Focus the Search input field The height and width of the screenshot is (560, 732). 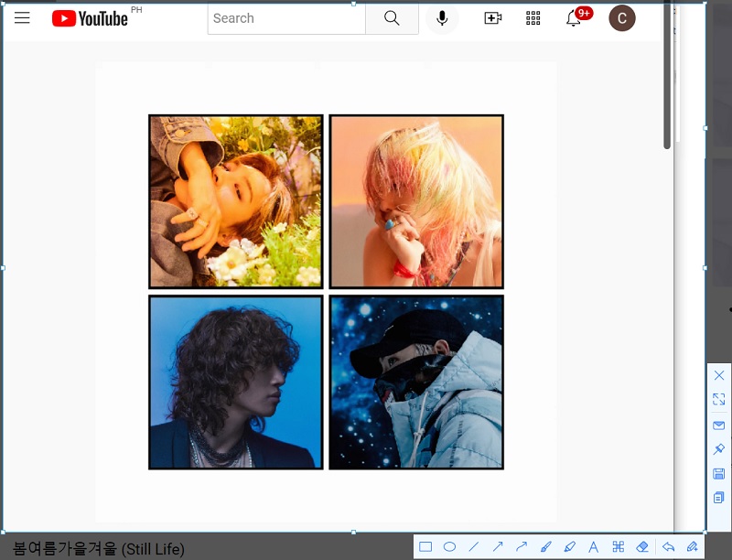(286, 18)
